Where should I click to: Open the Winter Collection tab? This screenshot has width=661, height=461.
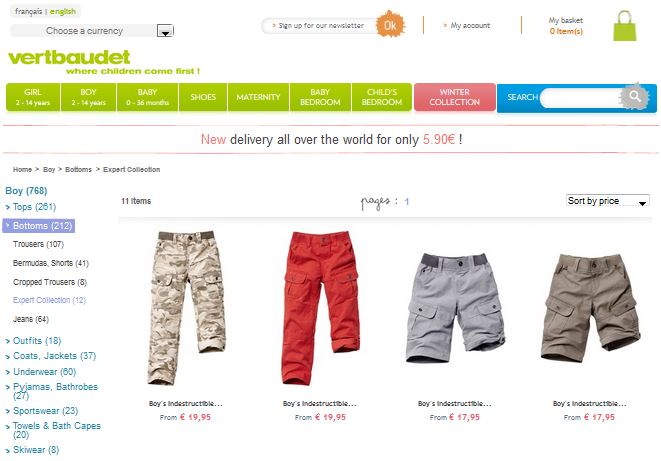click(x=454, y=97)
